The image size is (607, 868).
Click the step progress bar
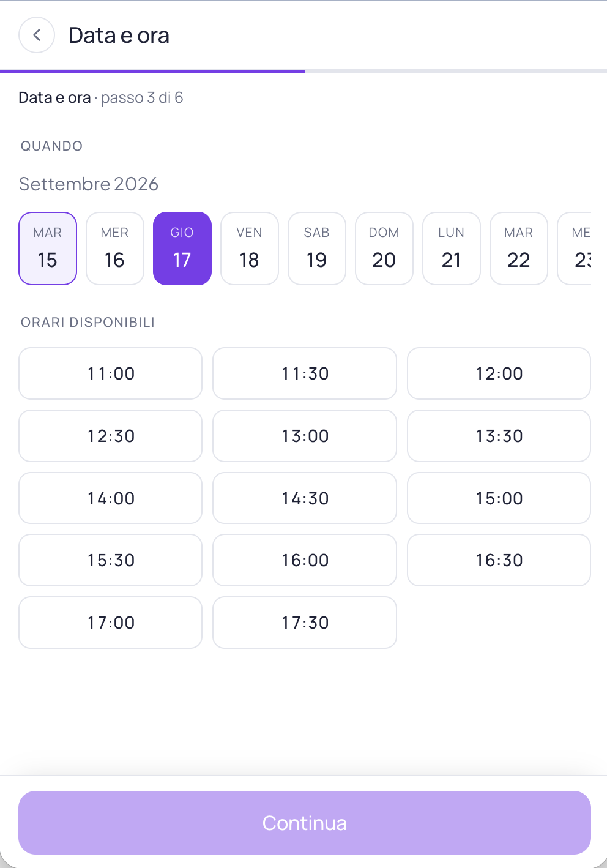(303, 71)
